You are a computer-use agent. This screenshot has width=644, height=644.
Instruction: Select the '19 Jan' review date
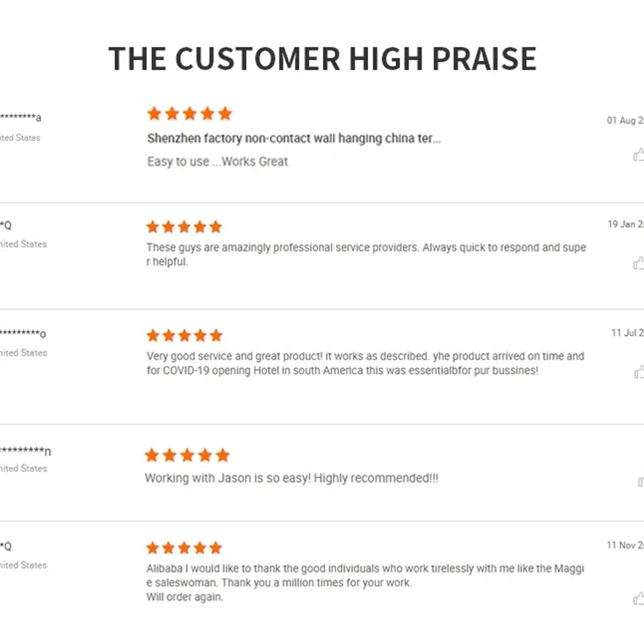tap(626, 224)
